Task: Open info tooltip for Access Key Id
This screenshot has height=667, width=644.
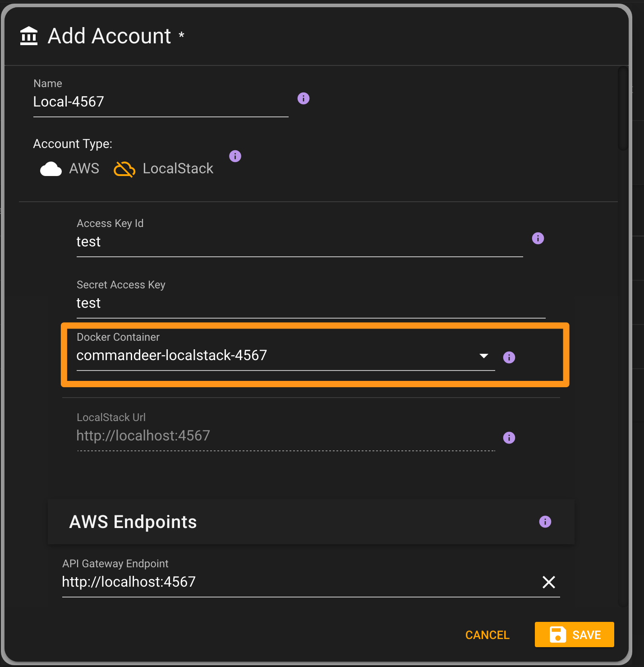Action: pos(538,238)
